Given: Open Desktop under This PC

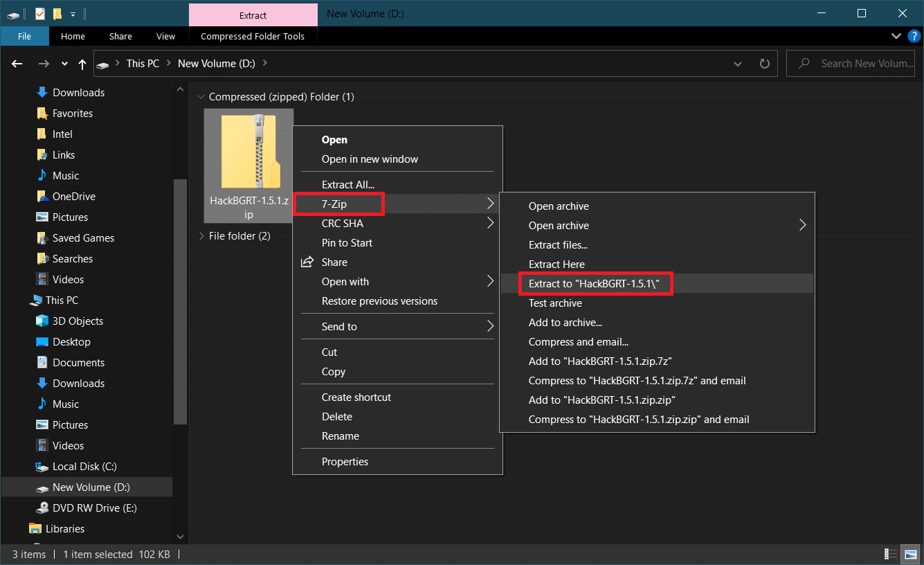Looking at the screenshot, I should pyautogui.click(x=71, y=342).
